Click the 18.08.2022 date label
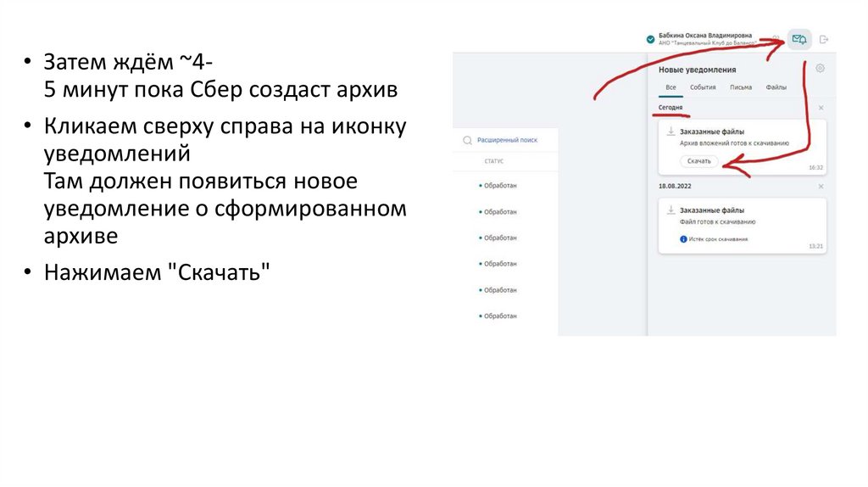Image resolution: width=868 pixels, height=487 pixels. click(x=675, y=186)
